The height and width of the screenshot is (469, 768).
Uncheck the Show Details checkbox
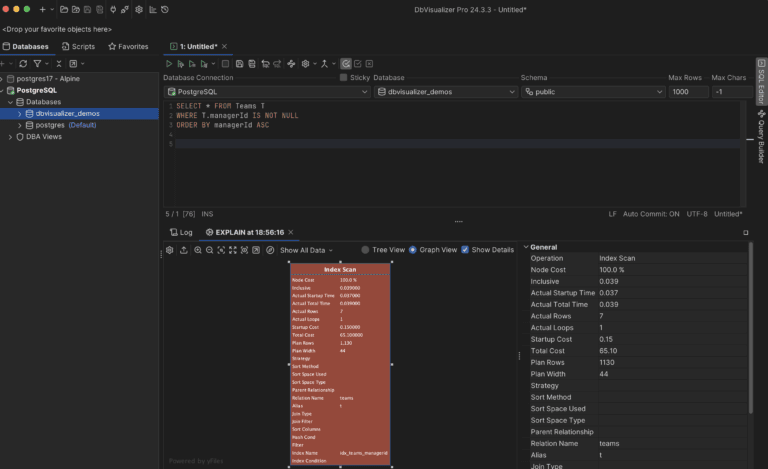[465, 250]
